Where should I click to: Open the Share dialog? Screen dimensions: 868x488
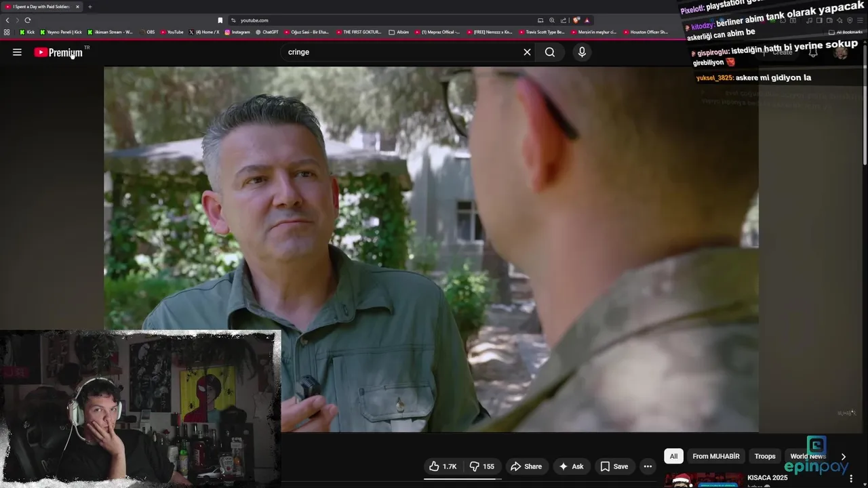pos(526,466)
